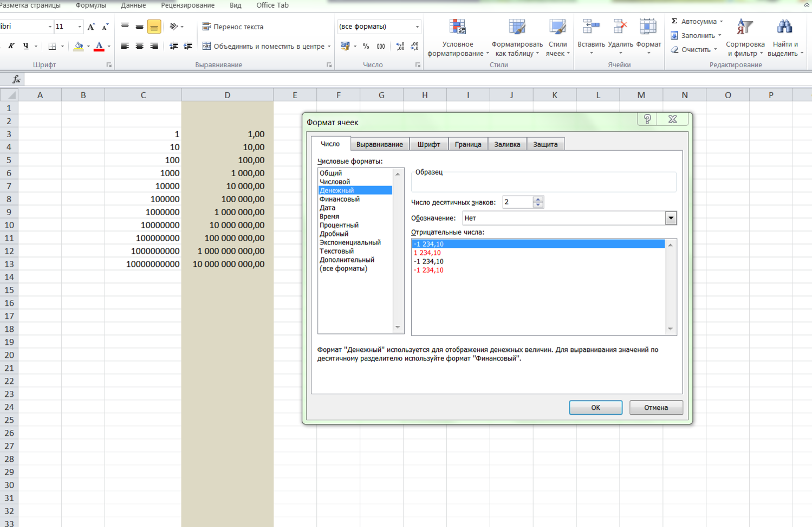812x527 pixels.
Task: Select Финансовый in number formats list
Action: (340, 199)
